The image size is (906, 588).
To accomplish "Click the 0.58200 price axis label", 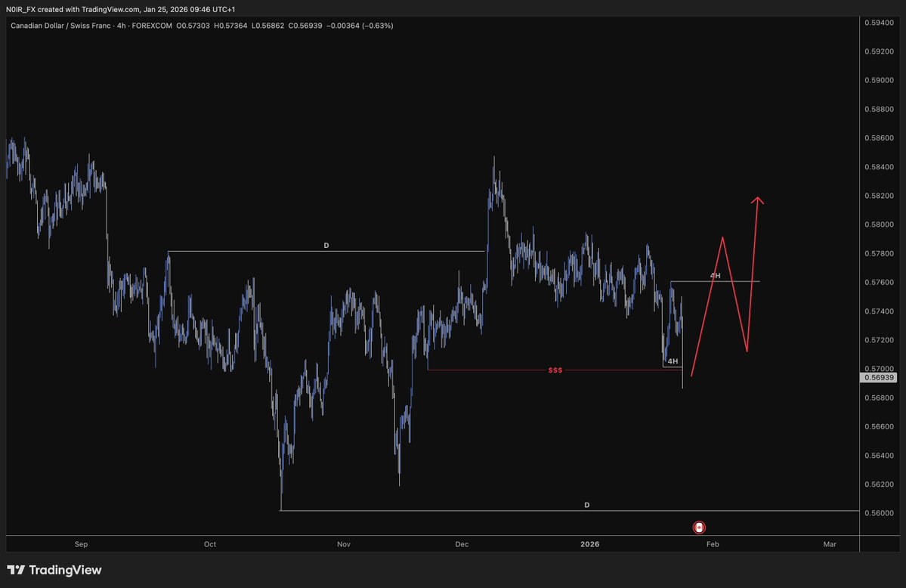I will point(879,196).
